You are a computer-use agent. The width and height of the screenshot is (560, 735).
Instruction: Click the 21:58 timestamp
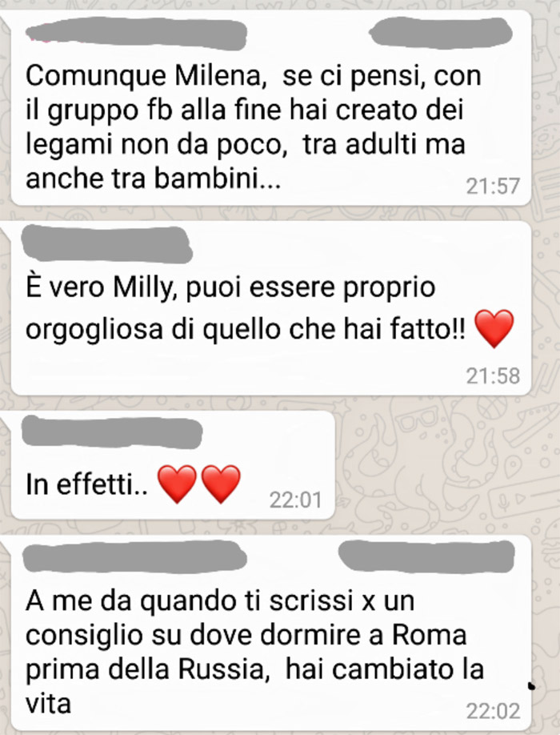493,376
